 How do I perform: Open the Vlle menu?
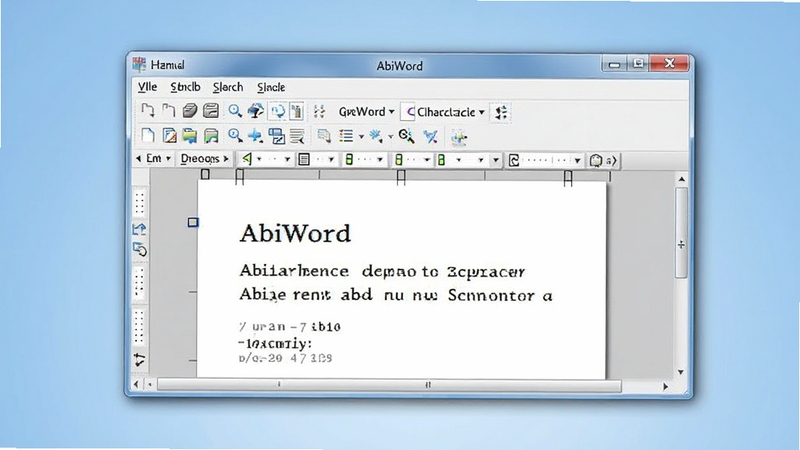pyautogui.click(x=147, y=87)
